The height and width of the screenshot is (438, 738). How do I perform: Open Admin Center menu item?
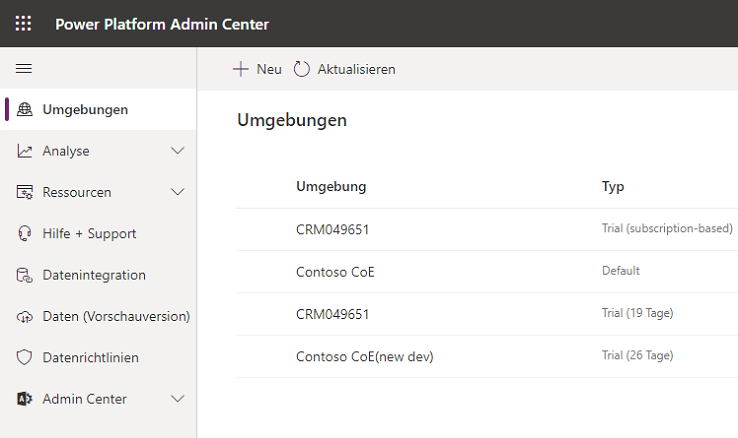(98, 399)
